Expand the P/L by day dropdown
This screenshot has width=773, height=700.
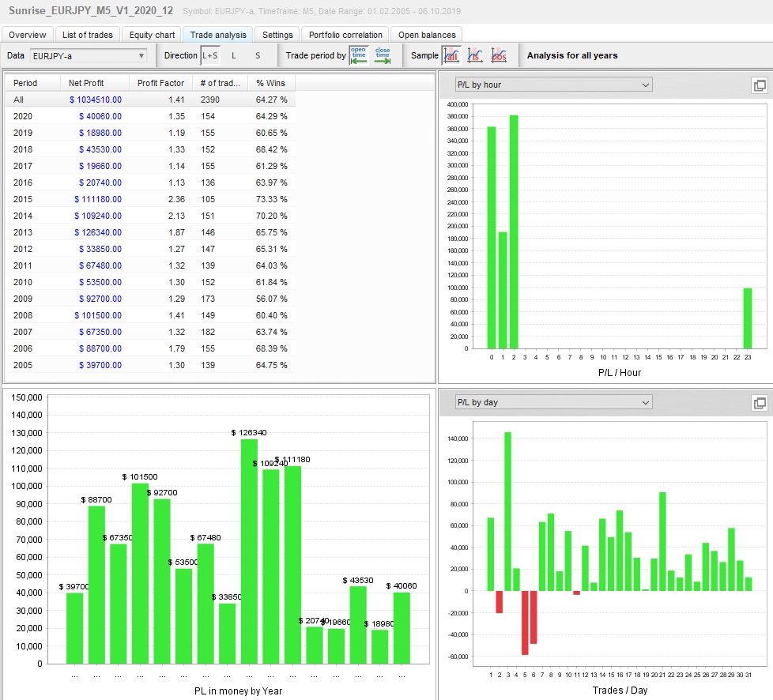pos(553,403)
